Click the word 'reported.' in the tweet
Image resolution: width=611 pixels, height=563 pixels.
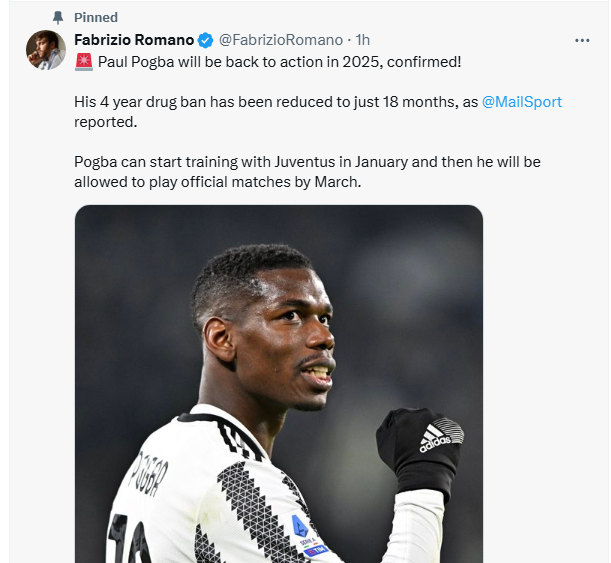(x=106, y=122)
